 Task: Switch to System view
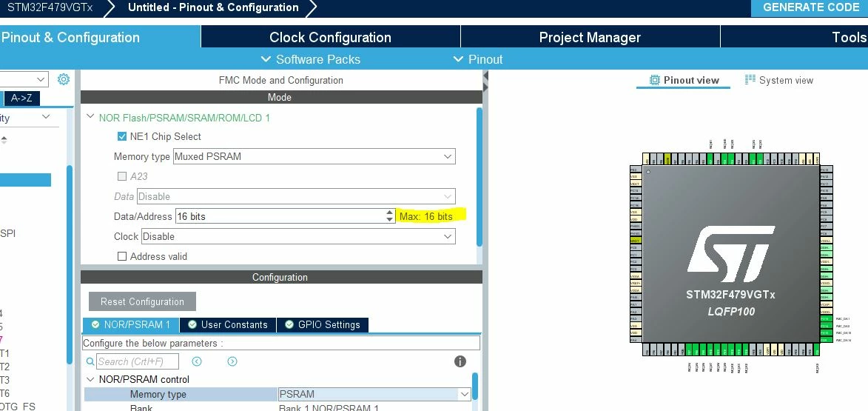(779, 80)
